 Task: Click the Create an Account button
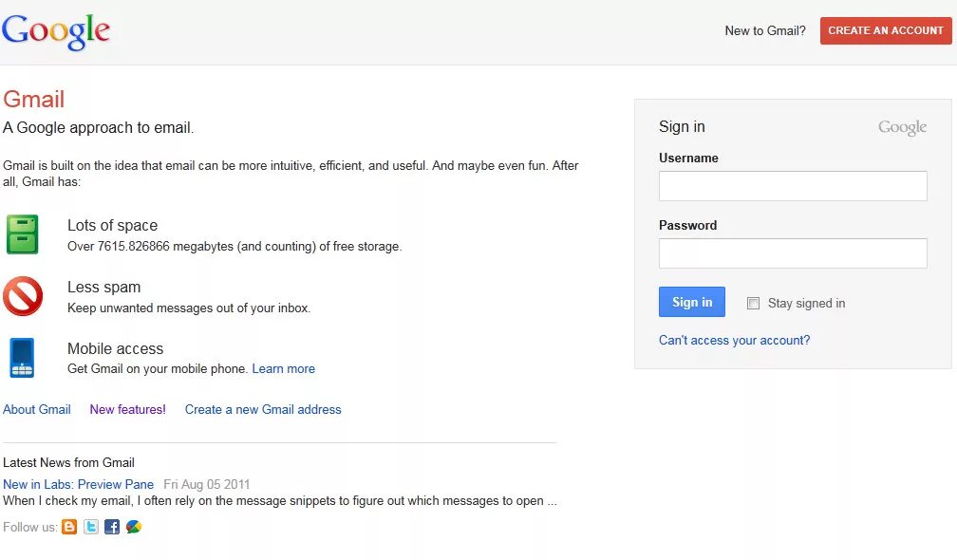[886, 30]
